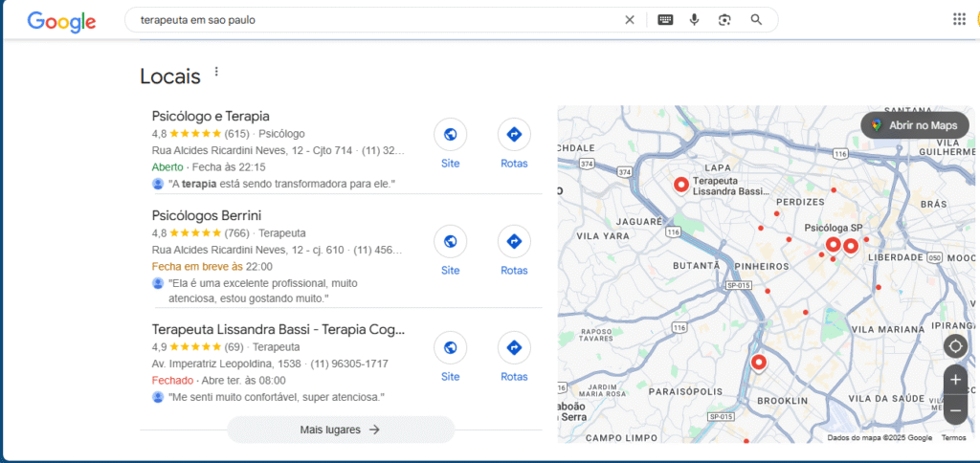This screenshot has height=463, width=980.
Task: Click the VILA MARIANA label on the map
Action: [x=887, y=329]
